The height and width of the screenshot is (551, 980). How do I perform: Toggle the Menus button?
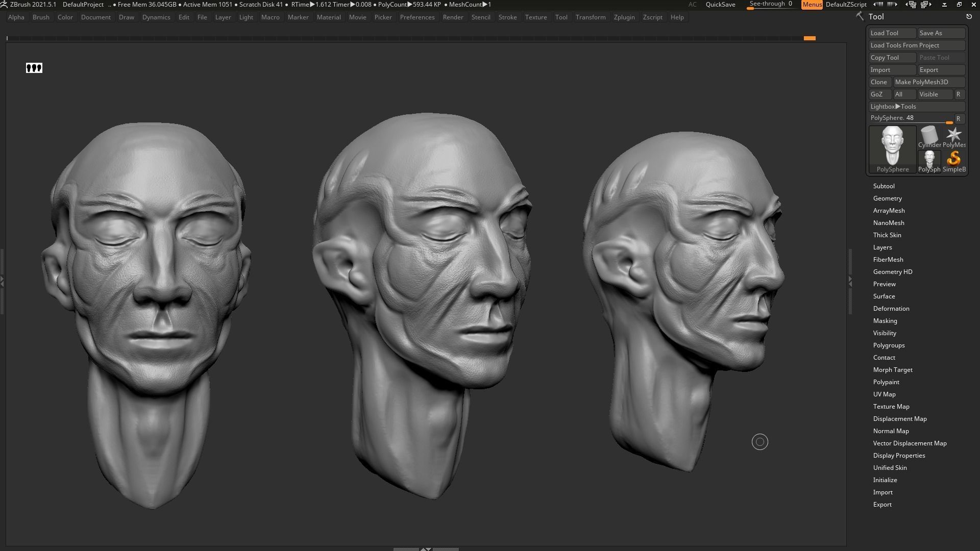812,4
